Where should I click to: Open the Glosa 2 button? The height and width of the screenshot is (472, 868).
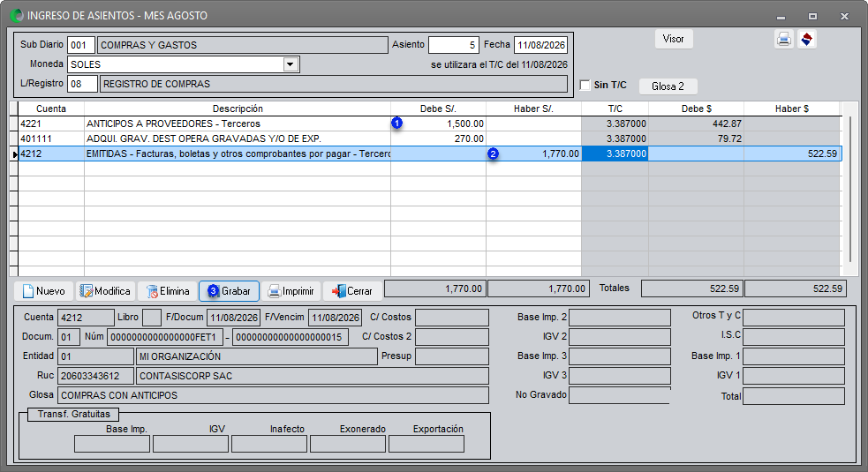point(668,86)
